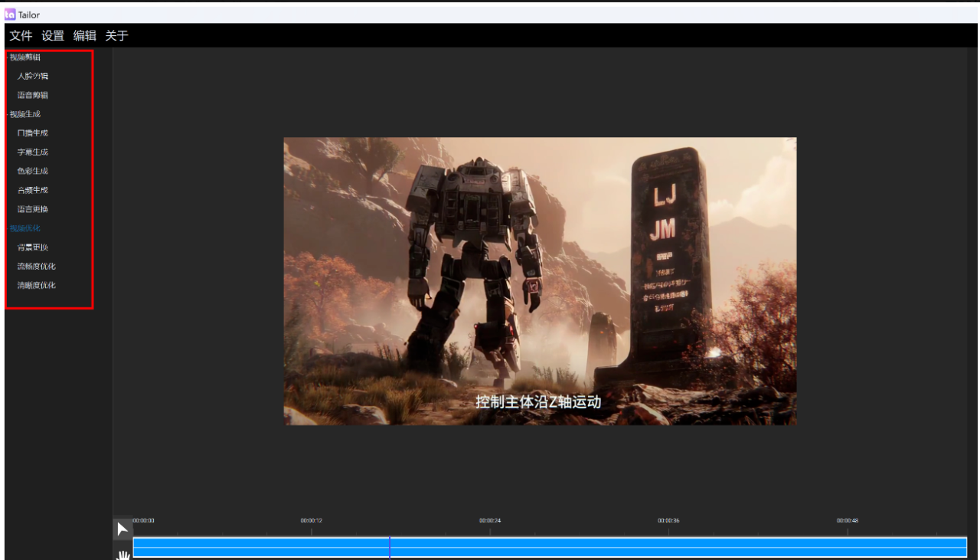Click the 00:00:24 mark on time ruler

coord(490,522)
